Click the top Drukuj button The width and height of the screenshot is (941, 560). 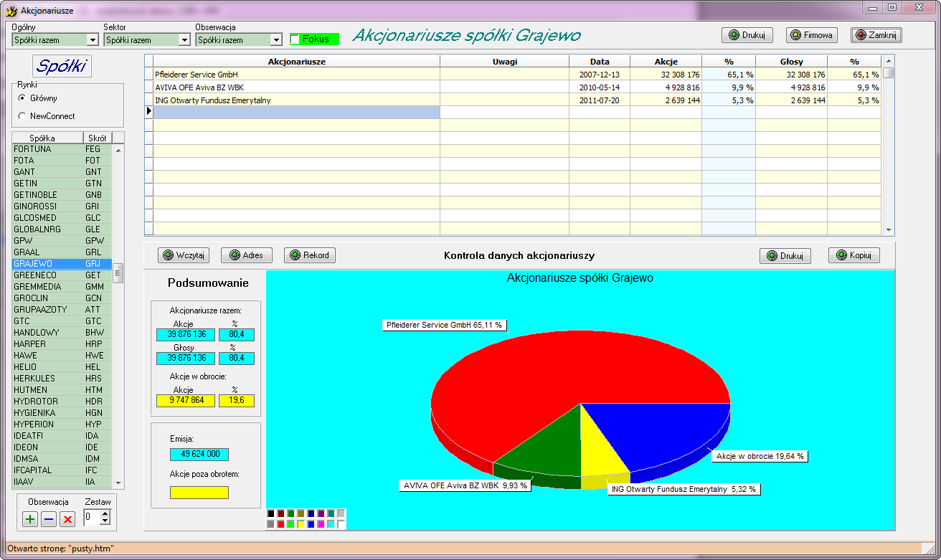click(747, 34)
